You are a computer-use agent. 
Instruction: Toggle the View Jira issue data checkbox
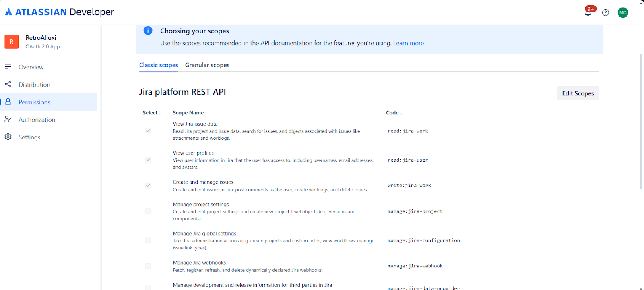click(x=148, y=130)
